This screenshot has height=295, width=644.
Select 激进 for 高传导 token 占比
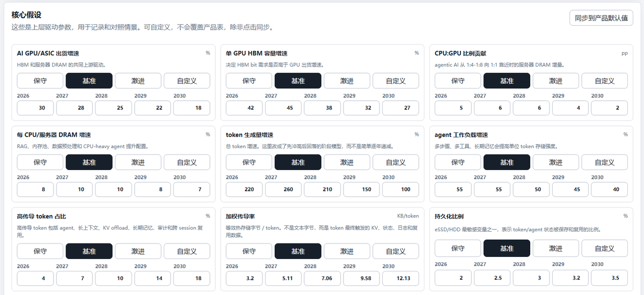tap(138, 251)
